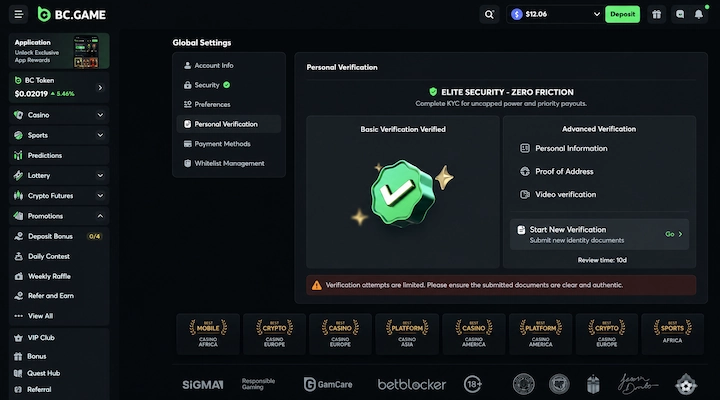Open BC Token details arrow
This screenshot has width=720, height=400.
pyautogui.click(x=100, y=87)
